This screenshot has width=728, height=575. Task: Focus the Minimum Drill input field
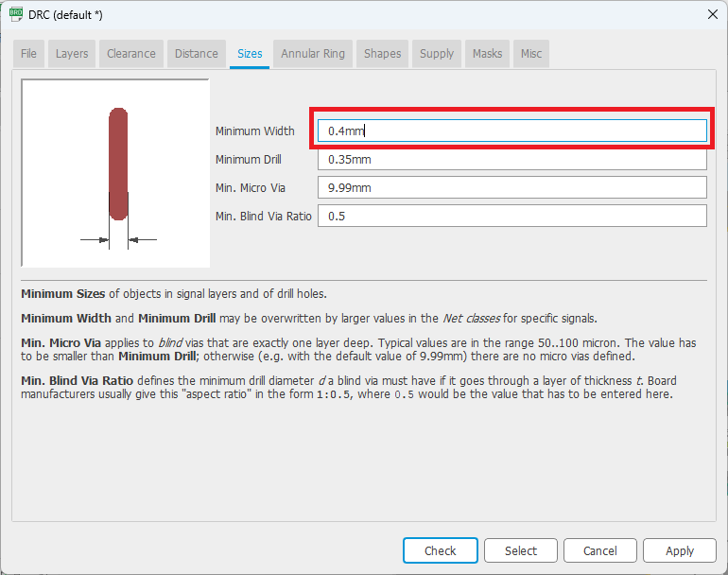511,160
